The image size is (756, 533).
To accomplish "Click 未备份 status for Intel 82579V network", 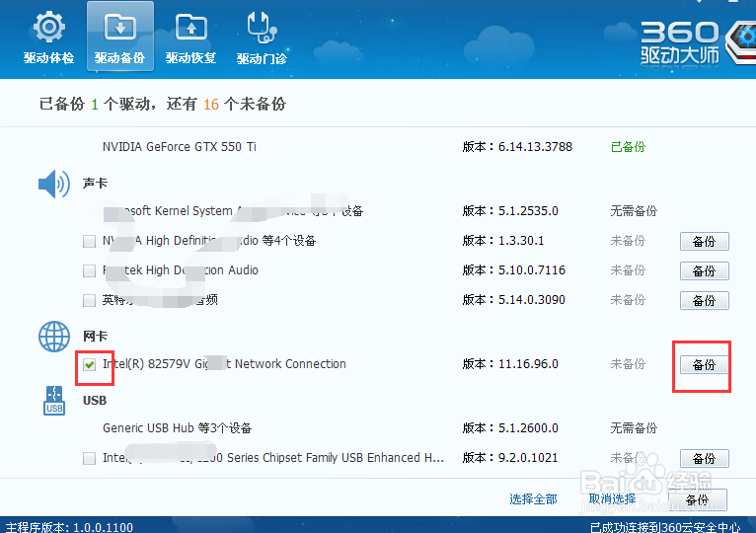I will point(628,363).
